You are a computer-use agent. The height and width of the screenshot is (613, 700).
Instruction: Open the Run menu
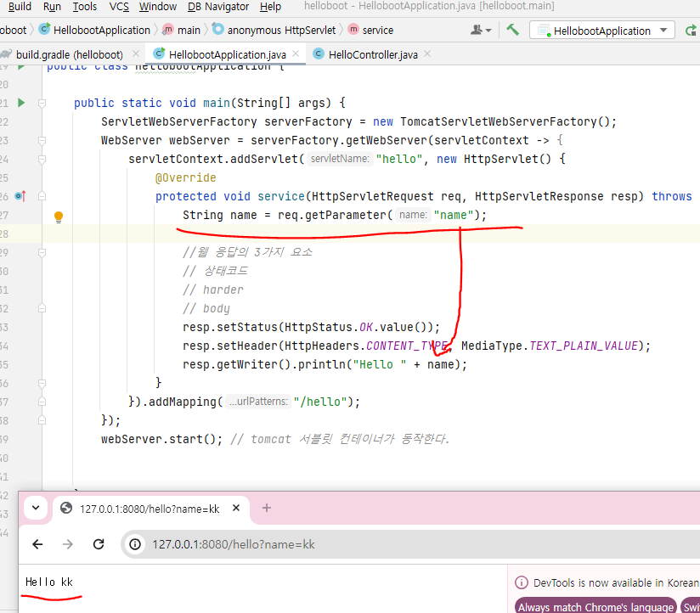tap(52, 6)
